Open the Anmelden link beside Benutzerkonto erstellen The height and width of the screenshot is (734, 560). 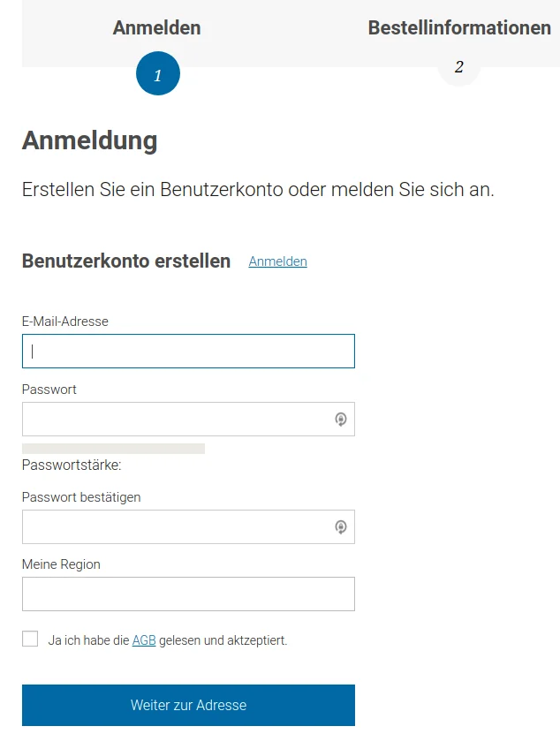pos(277,261)
